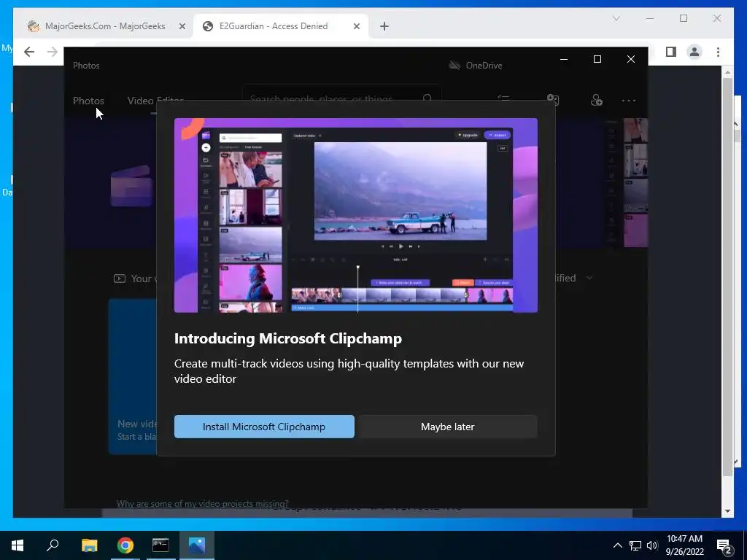Screen dimensions: 747x560
Task: Switch to the Photos tab in Photos app
Action: point(88,101)
